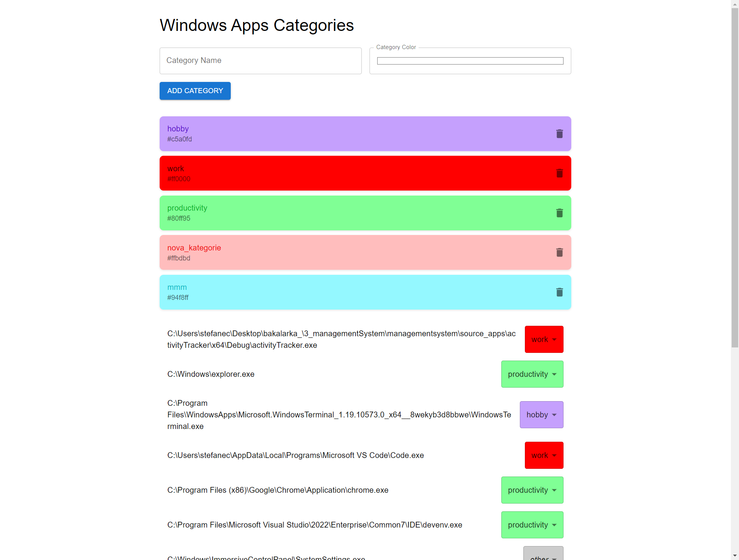Click the Visual Studio devenv.exe path text
This screenshot has height=560, width=739.
pyautogui.click(x=315, y=525)
